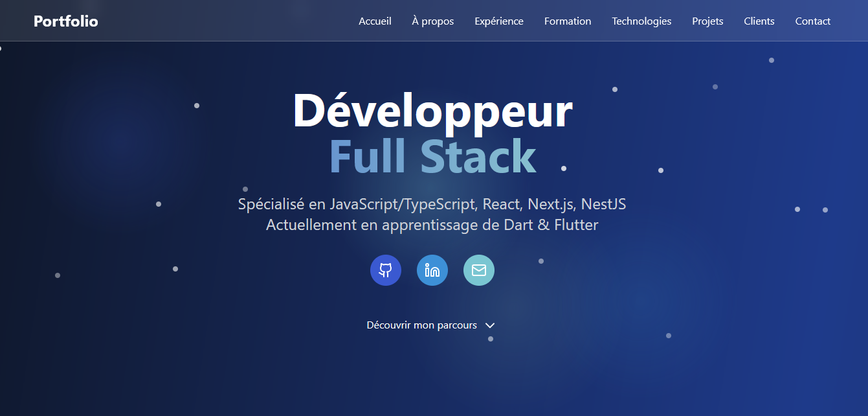View repositories via the GitHub cat icon
This screenshot has height=416, width=868.
(385, 270)
